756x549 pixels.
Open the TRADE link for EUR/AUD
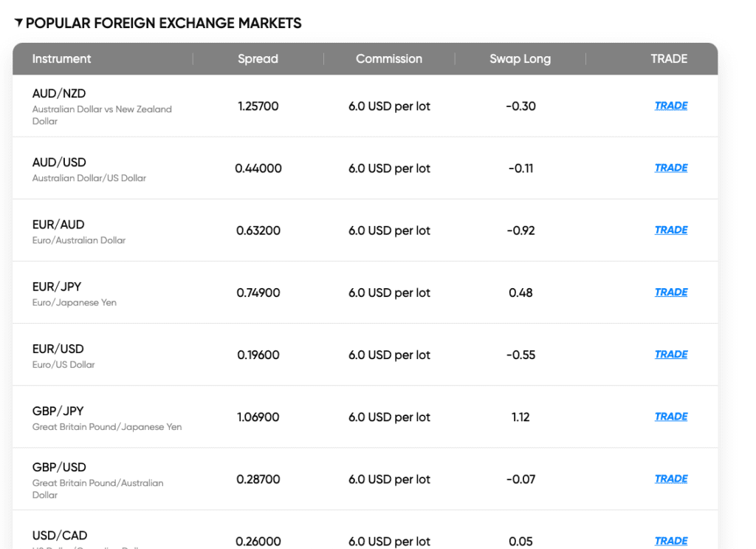click(x=670, y=230)
